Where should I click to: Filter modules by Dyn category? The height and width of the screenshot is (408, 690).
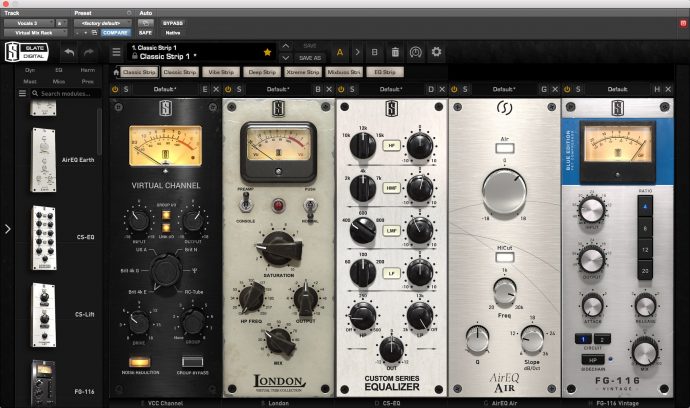pos(30,70)
